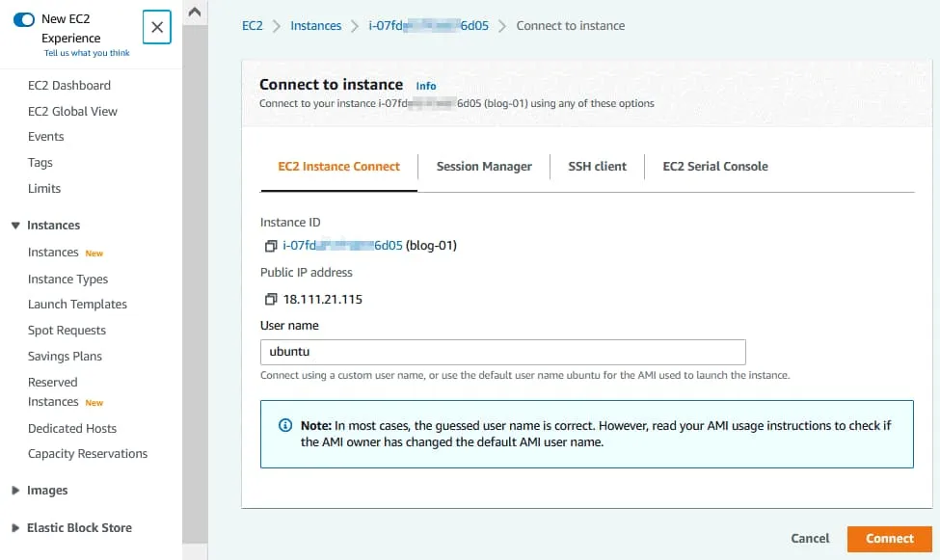Viewport: 940px width, 560px height.
Task: Open the SSH client tab
Action: tap(597, 167)
